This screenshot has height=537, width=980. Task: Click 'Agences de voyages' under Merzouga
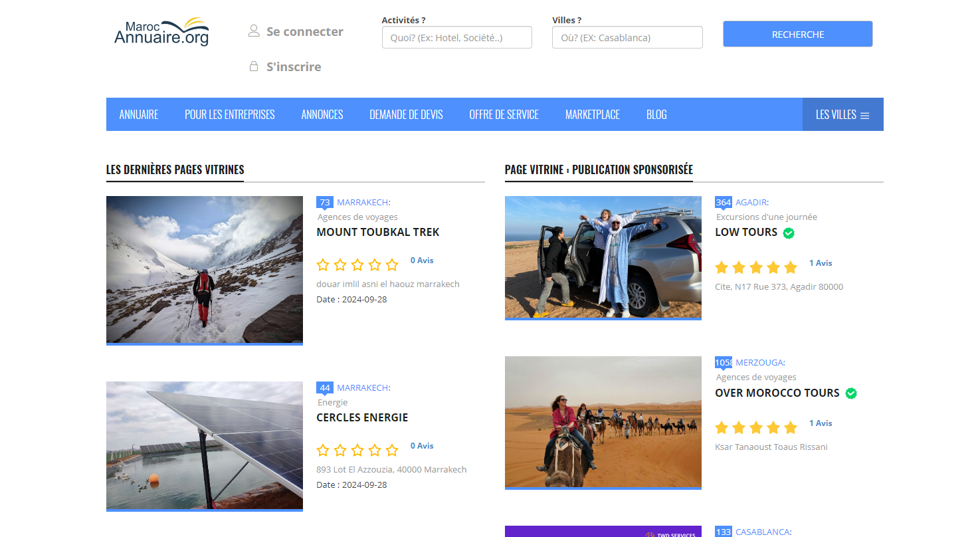(x=756, y=377)
